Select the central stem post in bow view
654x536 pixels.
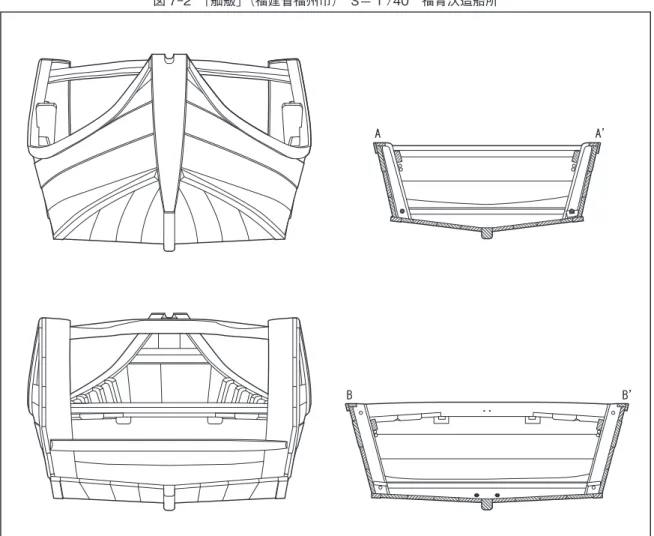(x=169, y=150)
